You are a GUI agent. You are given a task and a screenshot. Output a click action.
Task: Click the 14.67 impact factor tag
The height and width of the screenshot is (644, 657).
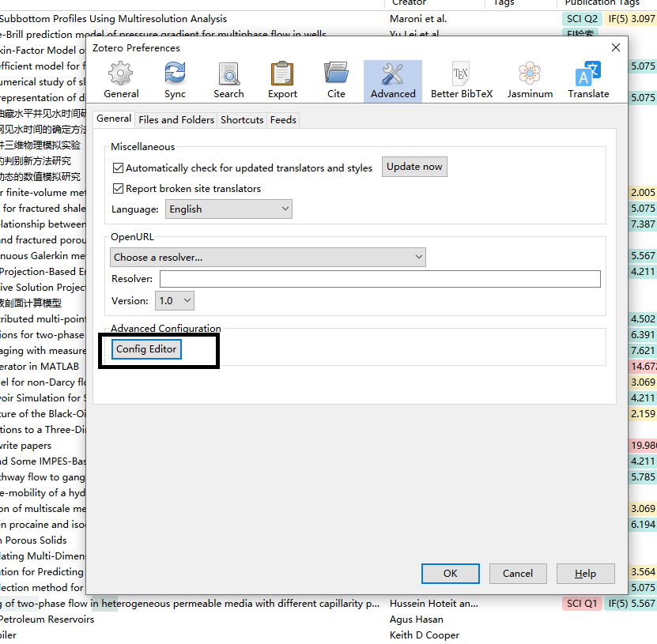coord(643,367)
